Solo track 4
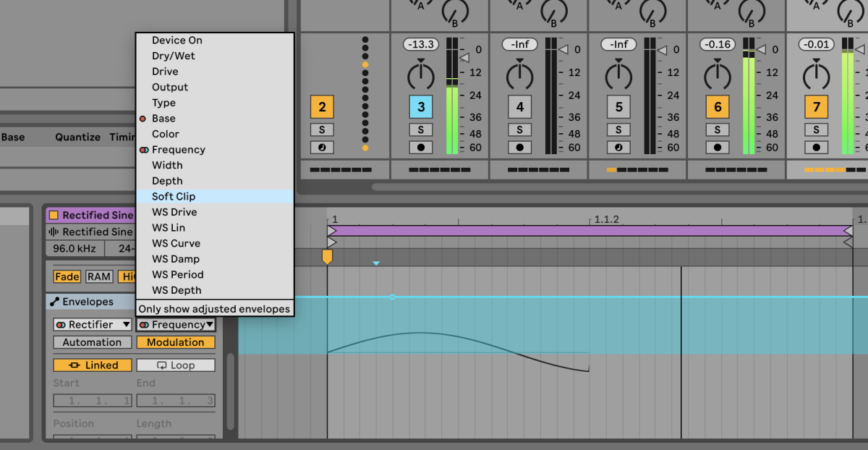The height and width of the screenshot is (450, 868). coord(519,130)
